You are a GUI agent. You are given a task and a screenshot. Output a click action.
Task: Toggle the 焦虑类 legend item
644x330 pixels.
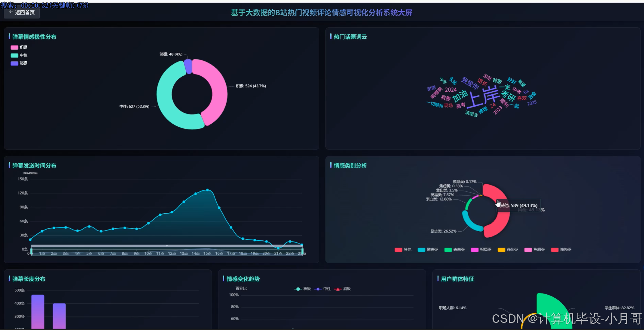(x=534, y=250)
